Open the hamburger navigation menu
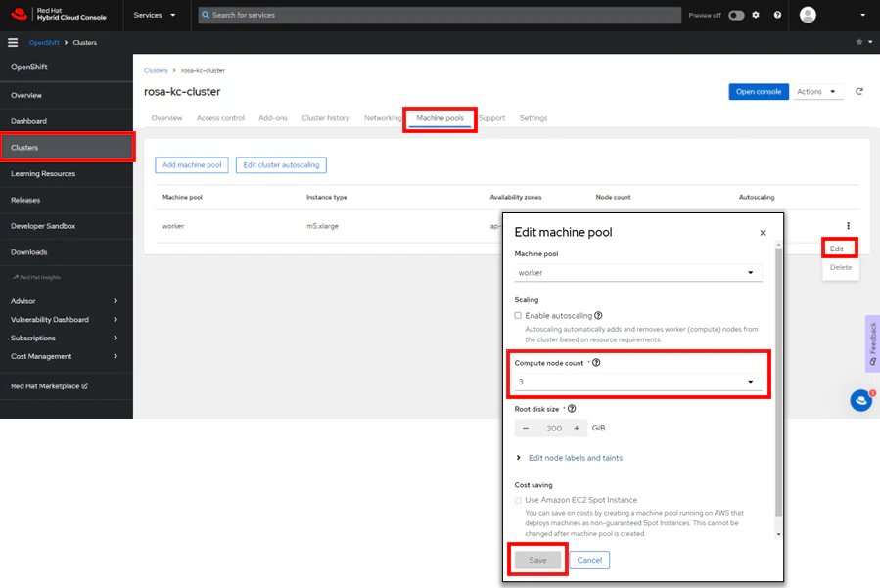 [13, 43]
